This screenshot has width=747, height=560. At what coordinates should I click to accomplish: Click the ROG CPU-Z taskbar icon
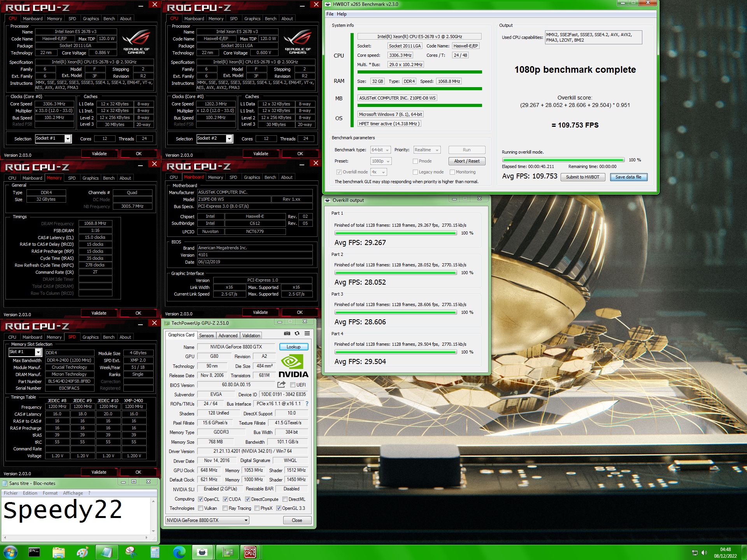click(250, 552)
